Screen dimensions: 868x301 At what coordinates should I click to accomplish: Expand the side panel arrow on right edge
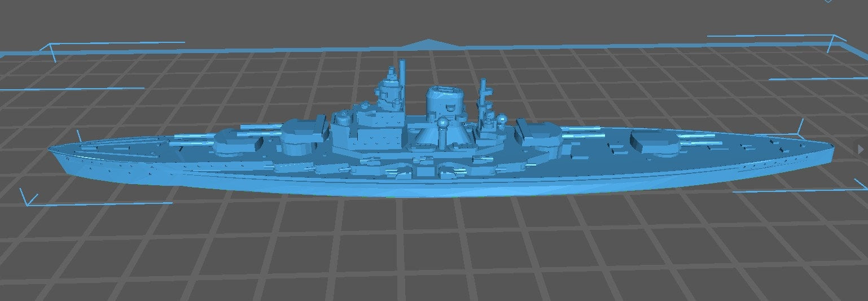pyautogui.click(x=861, y=148)
